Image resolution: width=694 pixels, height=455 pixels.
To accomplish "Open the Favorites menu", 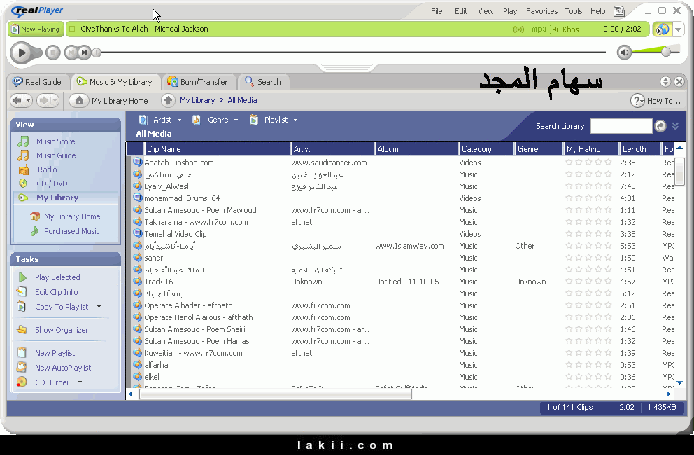I will click(x=541, y=11).
